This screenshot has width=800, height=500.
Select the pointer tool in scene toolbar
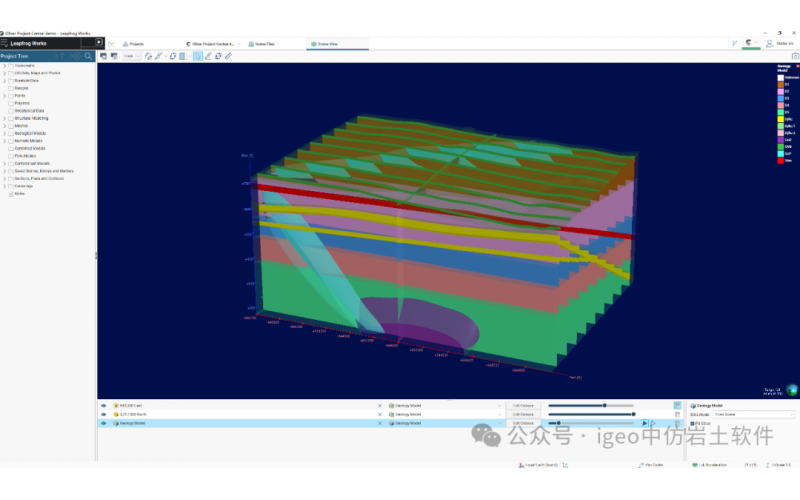(x=196, y=56)
